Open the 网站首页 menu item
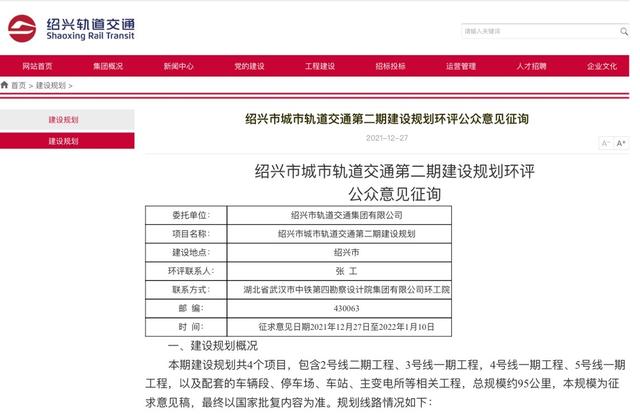 click(x=37, y=66)
